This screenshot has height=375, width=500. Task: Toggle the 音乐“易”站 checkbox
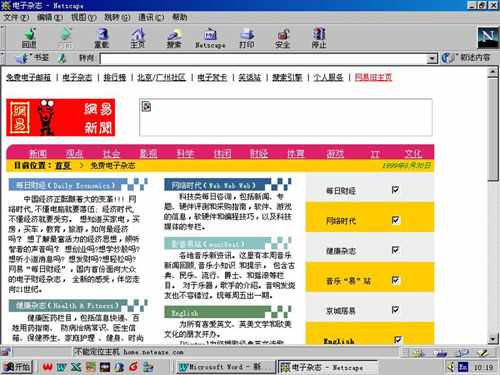[395, 280]
